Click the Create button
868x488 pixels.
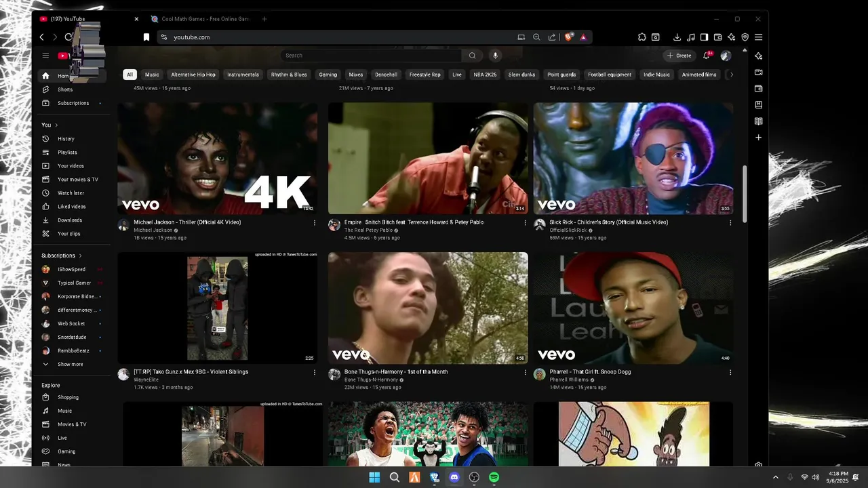click(x=679, y=56)
